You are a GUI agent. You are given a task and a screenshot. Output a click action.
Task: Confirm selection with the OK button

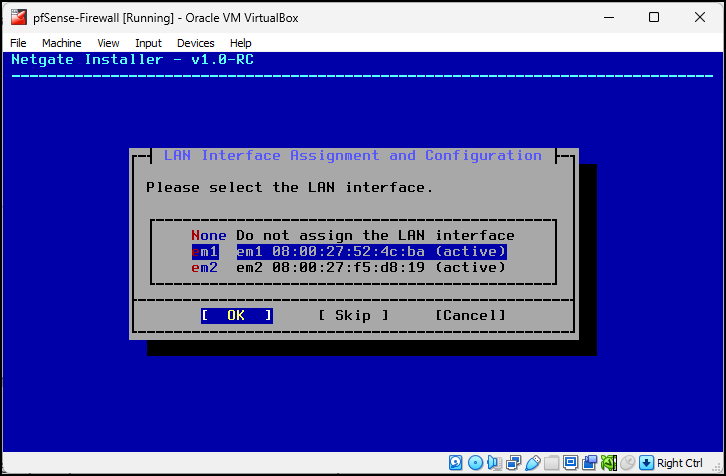(x=237, y=316)
